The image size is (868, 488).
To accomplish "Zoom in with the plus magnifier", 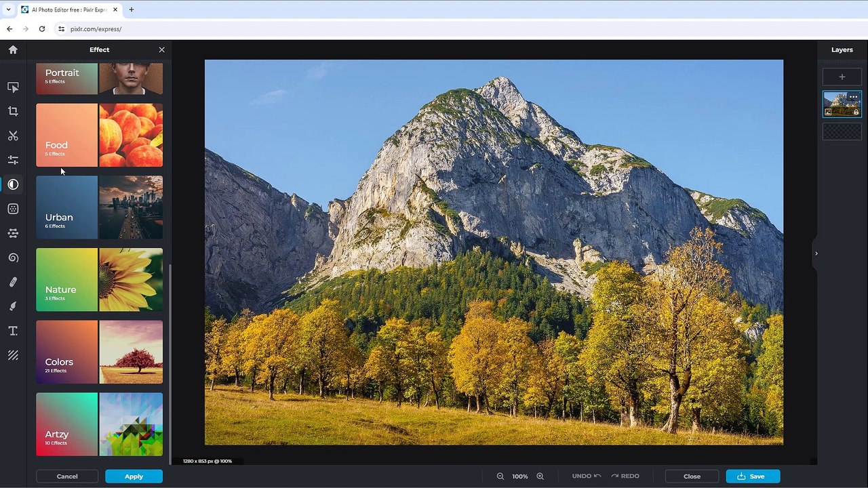I will coord(540,476).
